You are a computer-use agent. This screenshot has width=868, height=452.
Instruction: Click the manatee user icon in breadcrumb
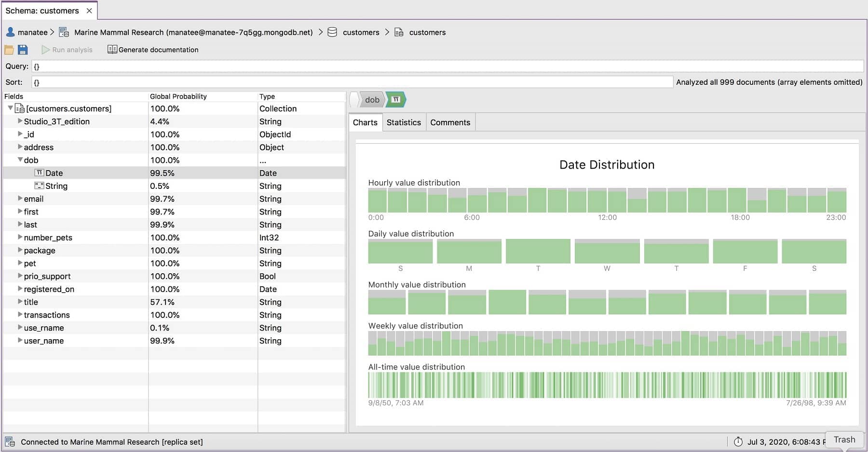click(10, 32)
